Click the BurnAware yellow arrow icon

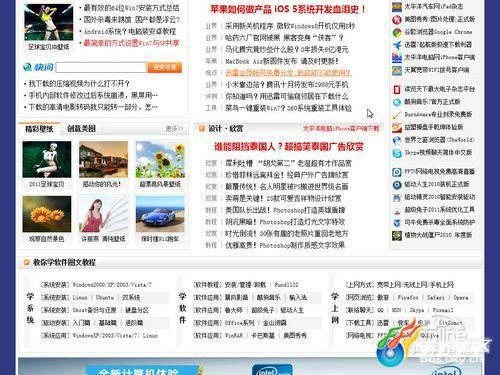coord(397,115)
